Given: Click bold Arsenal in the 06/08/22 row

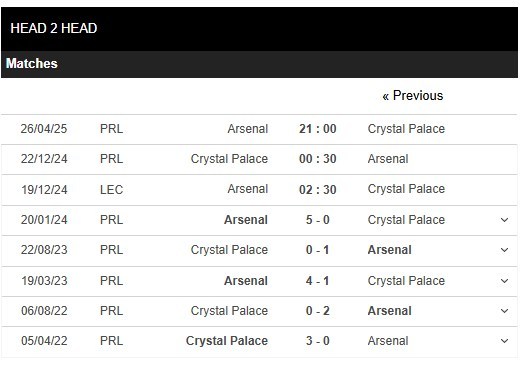Looking at the screenshot, I should (x=390, y=311).
